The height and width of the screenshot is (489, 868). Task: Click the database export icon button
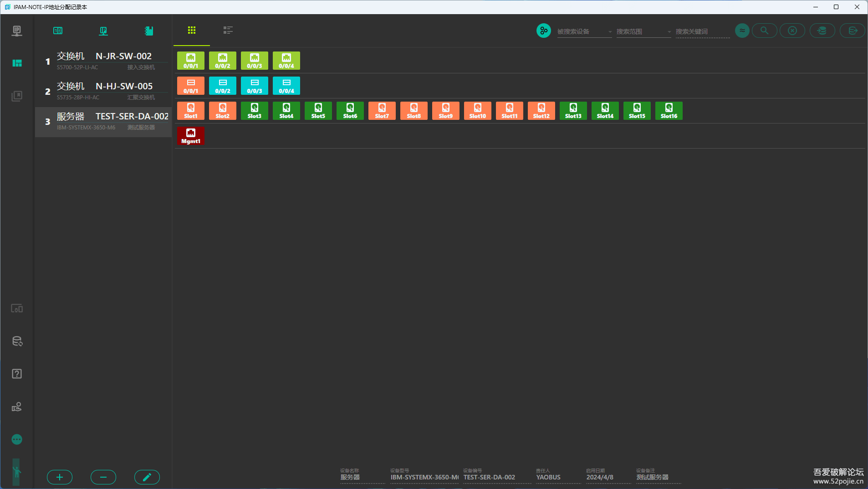pos(852,31)
